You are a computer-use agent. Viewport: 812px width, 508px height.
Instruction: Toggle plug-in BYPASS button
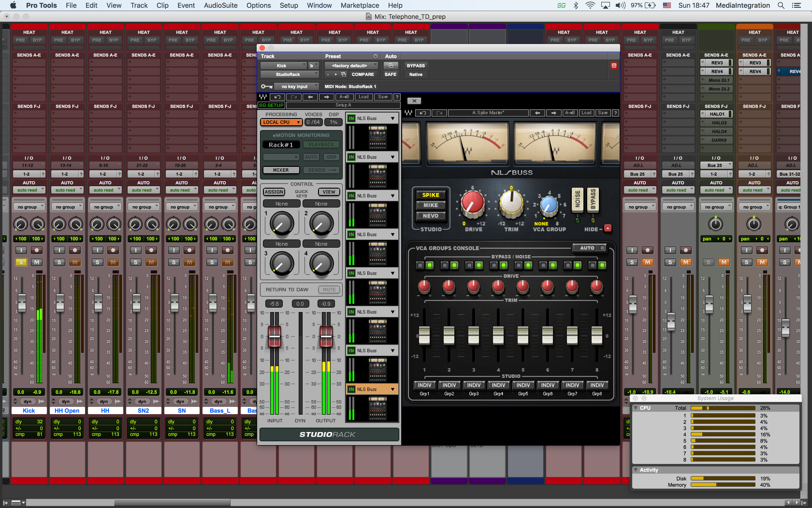click(416, 66)
